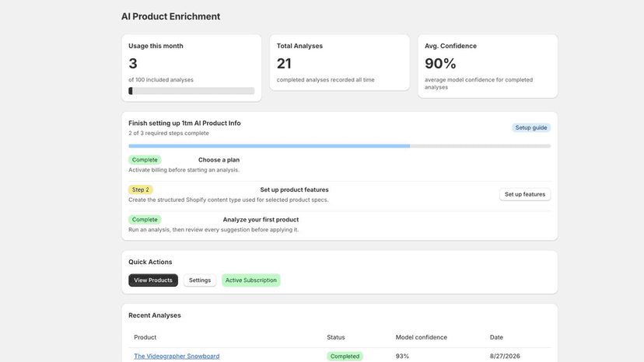Click the 'of 100 included analyses' text
The height and width of the screenshot is (362, 644).
(x=160, y=79)
